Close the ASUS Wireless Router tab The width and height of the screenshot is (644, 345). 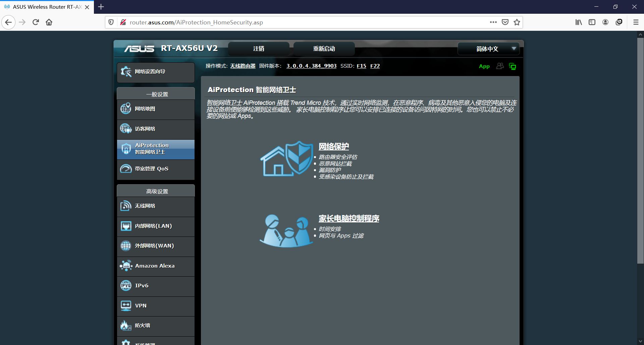tap(87, 7)
